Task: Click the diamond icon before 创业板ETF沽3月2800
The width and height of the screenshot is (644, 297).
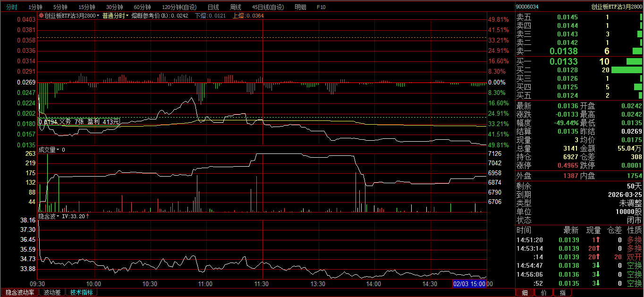Action: tap(41, 16)
